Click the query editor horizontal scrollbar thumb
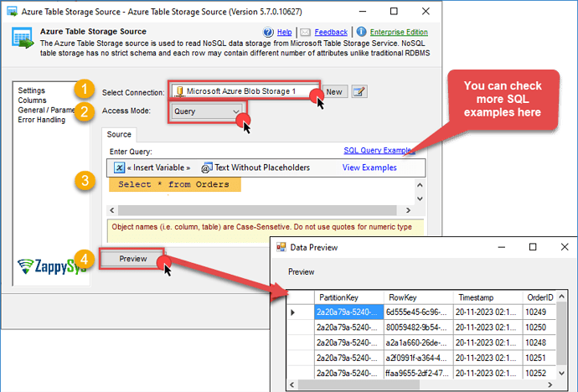 [257, 210]
